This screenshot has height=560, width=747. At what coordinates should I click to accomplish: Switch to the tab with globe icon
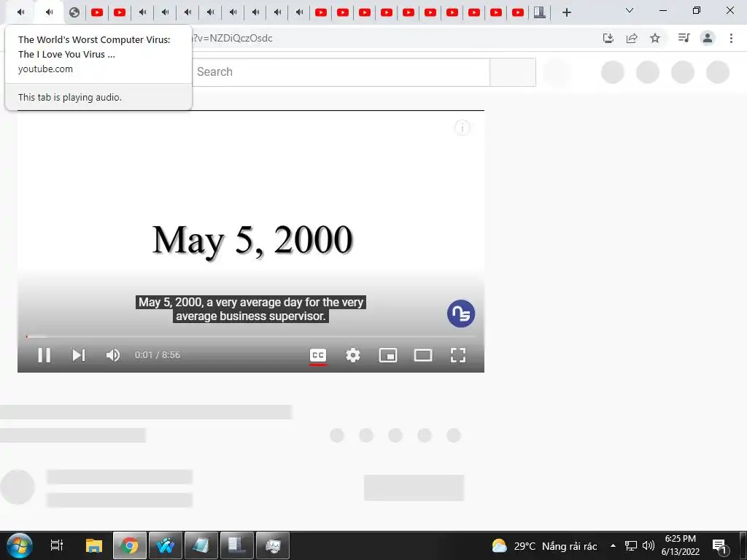[x=74, y=12]
